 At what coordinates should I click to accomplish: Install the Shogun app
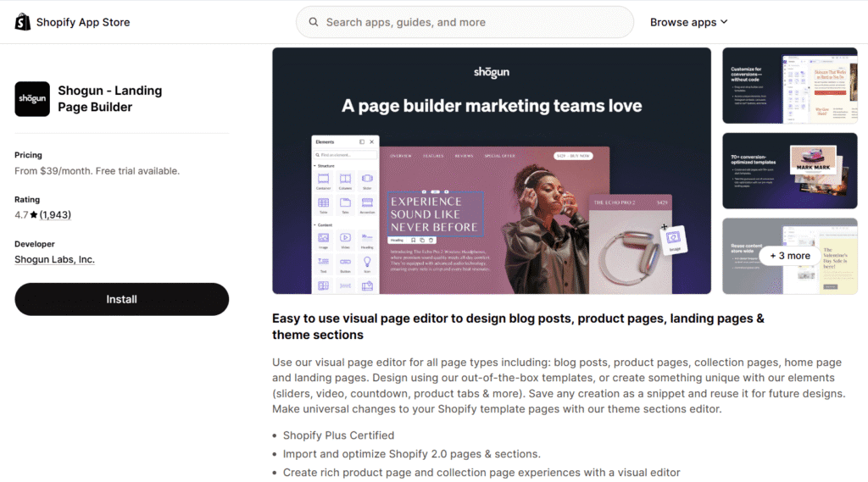click(122, 299)
